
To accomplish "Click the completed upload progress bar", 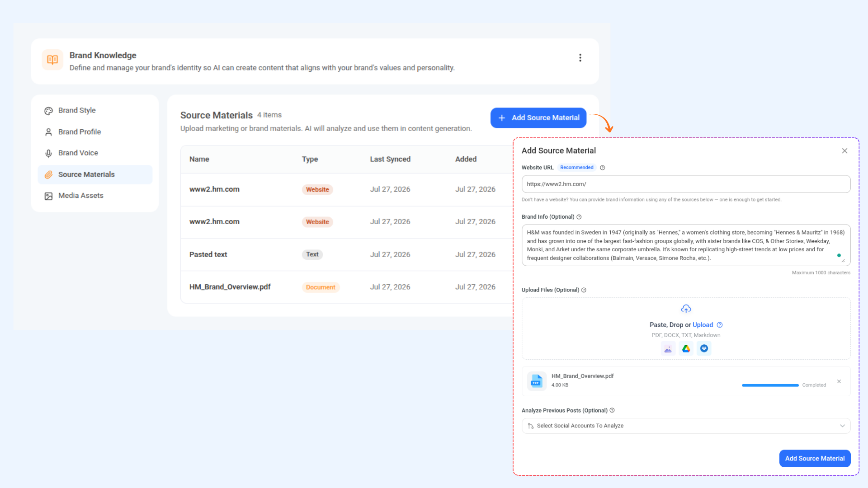I will coord(770,385).
